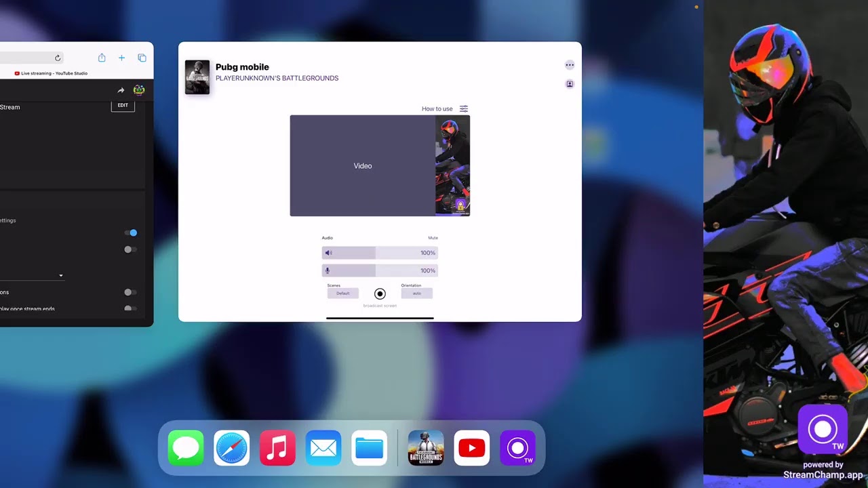
Task: Click the Pubg mobile title text
Action: [242, 67]
